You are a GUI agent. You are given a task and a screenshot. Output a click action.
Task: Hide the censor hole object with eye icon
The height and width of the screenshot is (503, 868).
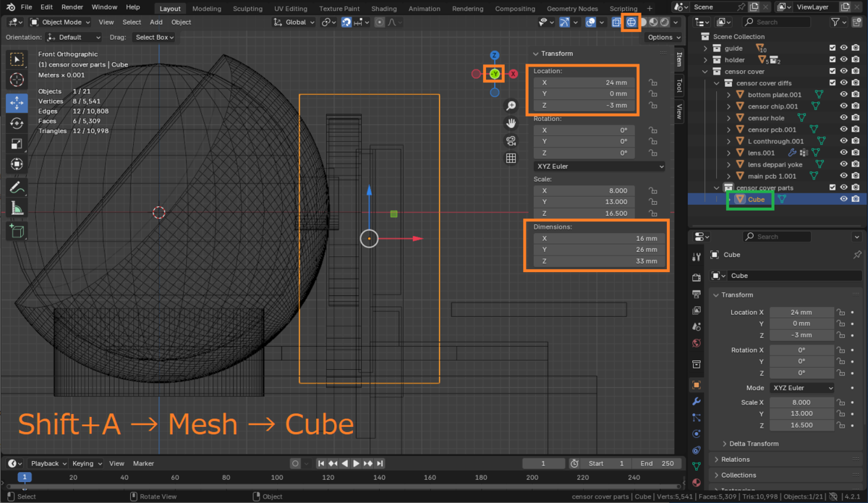coord(844,118)
